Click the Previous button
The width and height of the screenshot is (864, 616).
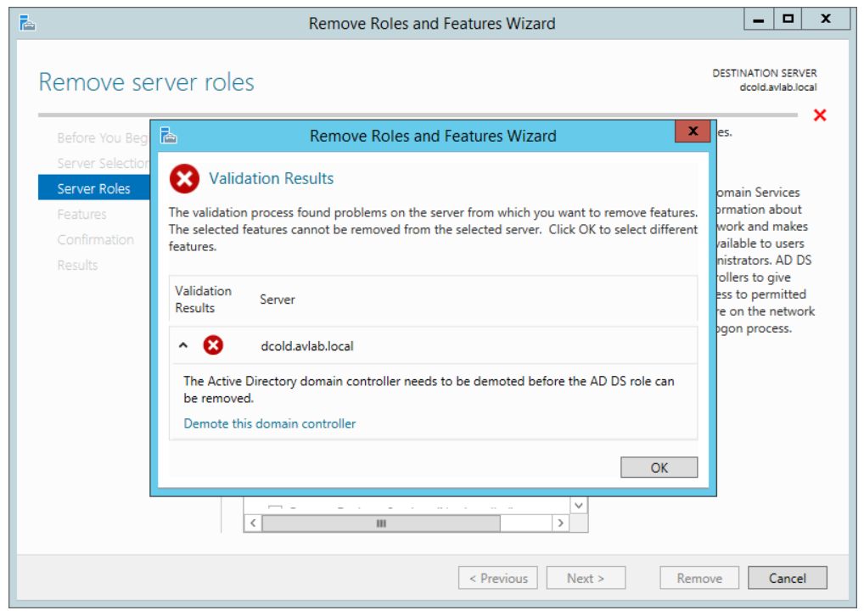pos(497,578)
